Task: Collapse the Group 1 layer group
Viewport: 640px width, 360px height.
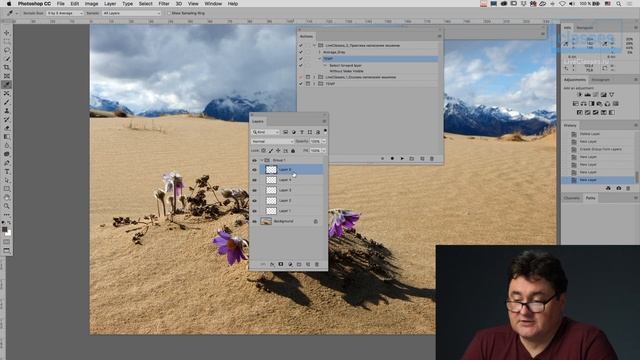Action: coord(262,160)
